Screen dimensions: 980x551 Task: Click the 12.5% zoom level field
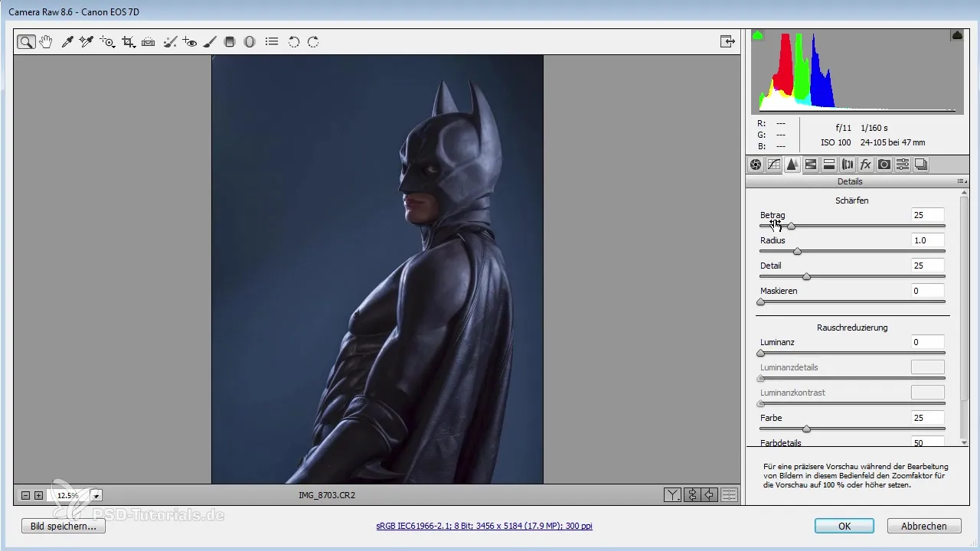(x=68, y=495)
